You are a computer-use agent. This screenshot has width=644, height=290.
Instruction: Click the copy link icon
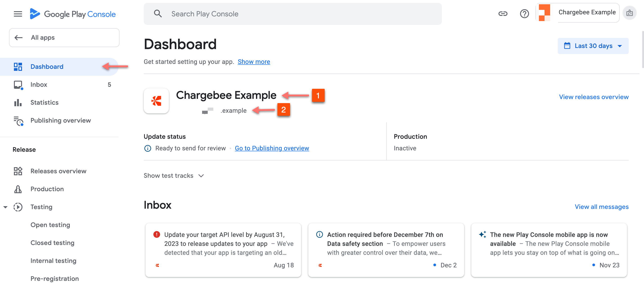pyautogui.click(x=503, y=14)
